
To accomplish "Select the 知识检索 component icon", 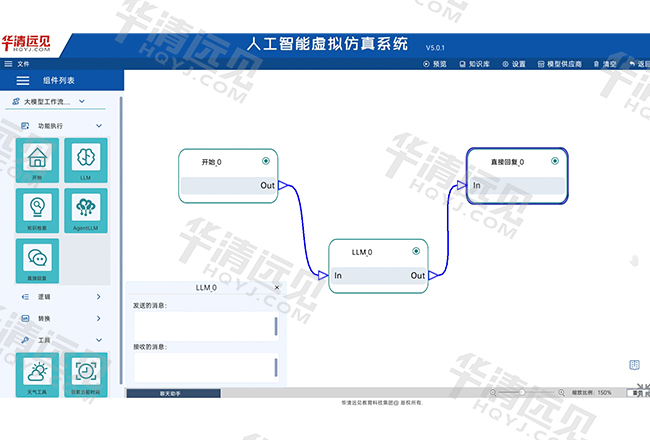I will pyautogui.click(x=37, y=211).
